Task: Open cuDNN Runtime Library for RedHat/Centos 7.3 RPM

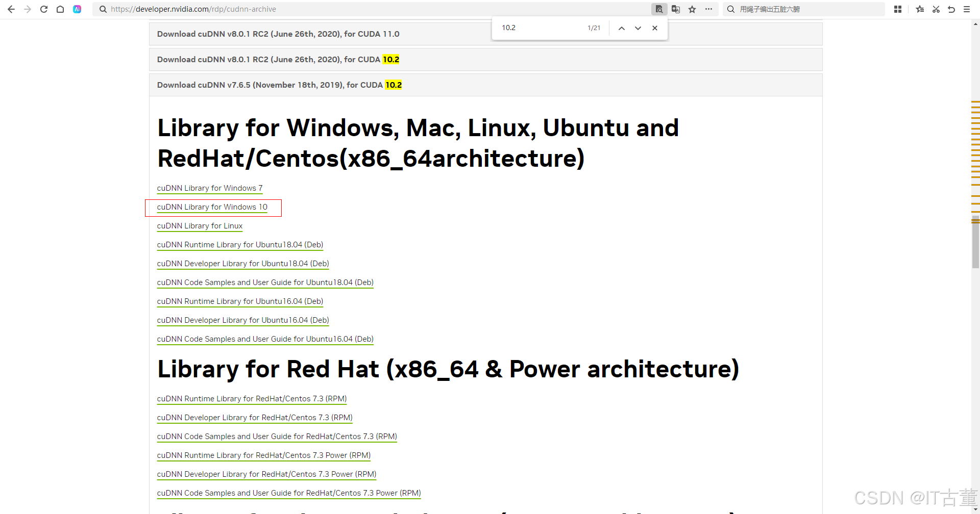Action: [x=251, y=399]
